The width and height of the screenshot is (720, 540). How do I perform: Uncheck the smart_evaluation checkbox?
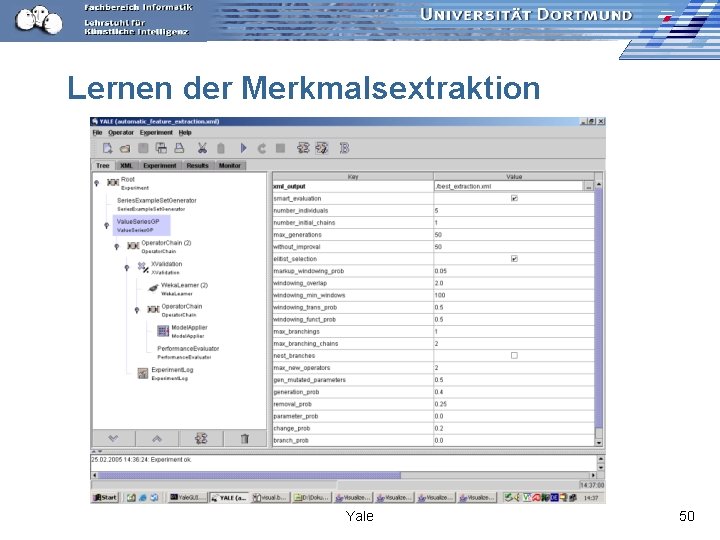click(514, 198)
